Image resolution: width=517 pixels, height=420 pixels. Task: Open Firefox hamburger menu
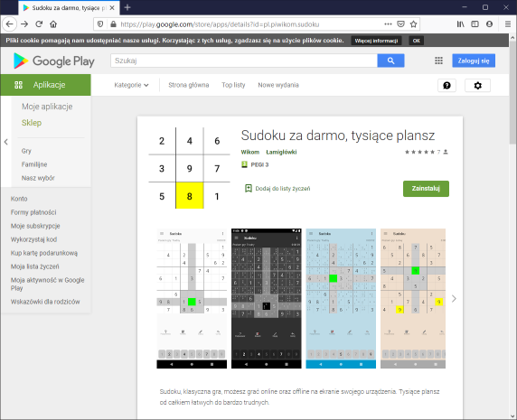coord(508,24)
